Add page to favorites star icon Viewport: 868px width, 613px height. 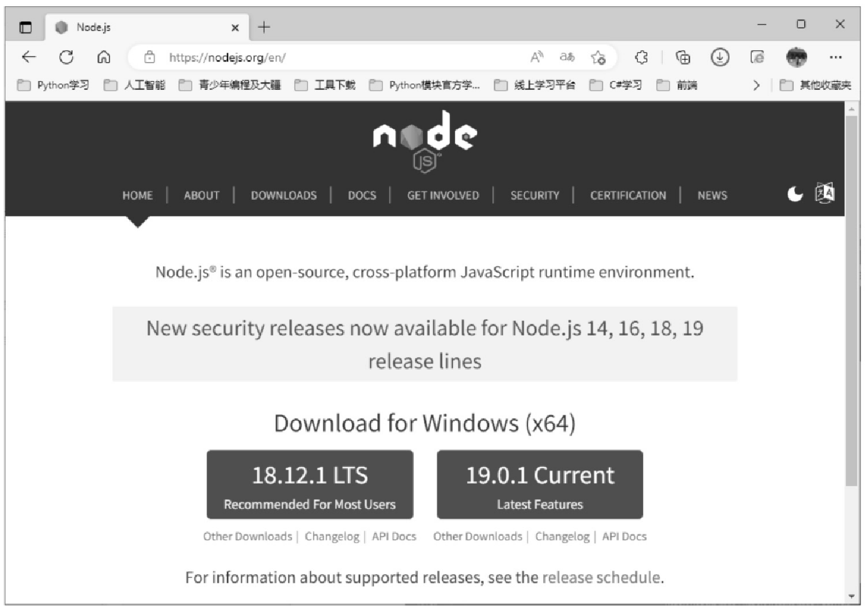598,57
